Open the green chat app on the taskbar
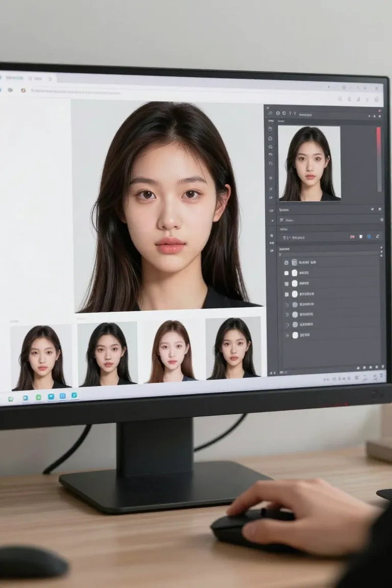 [11, 399]
